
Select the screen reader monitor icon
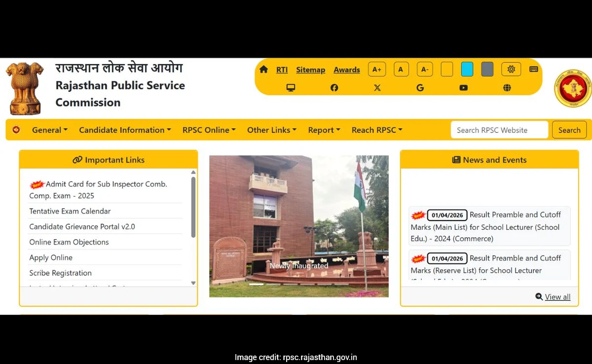coord(291,87)
